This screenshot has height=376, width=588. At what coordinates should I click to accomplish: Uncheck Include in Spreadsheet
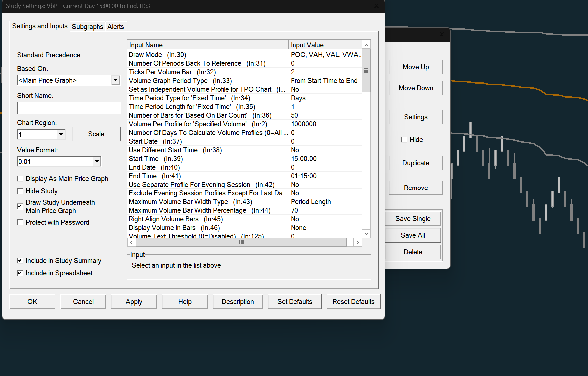pyautogui.click(x=20, y=273)
